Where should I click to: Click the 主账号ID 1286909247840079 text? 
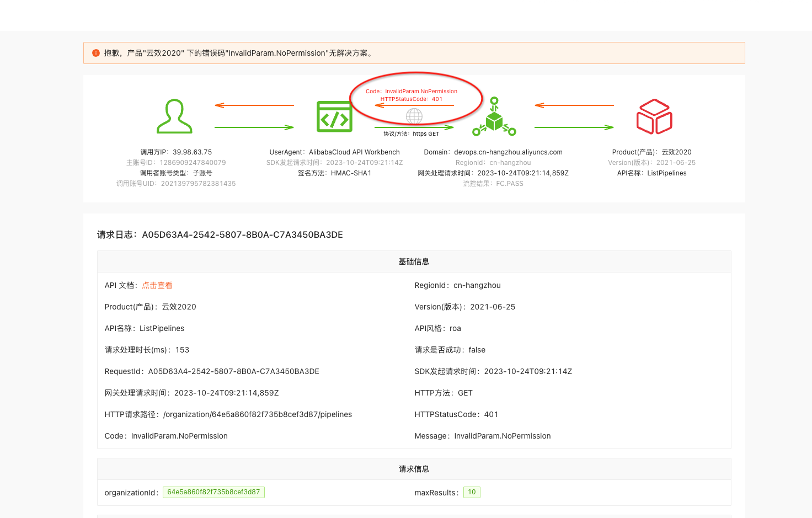click(176, 163)
